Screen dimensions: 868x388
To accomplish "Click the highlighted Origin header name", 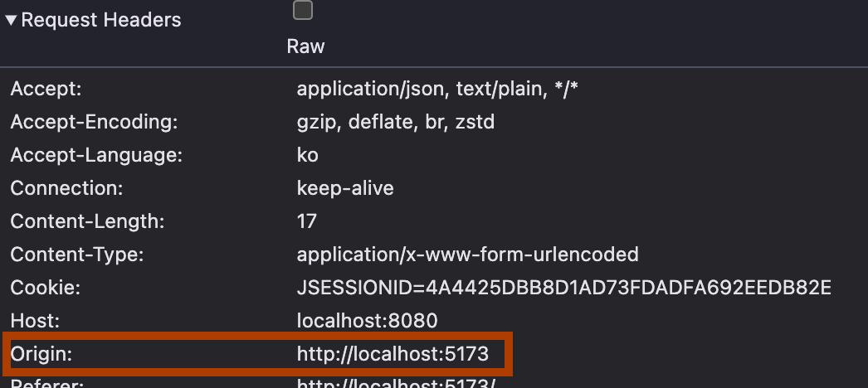I will tap(41, 354).
